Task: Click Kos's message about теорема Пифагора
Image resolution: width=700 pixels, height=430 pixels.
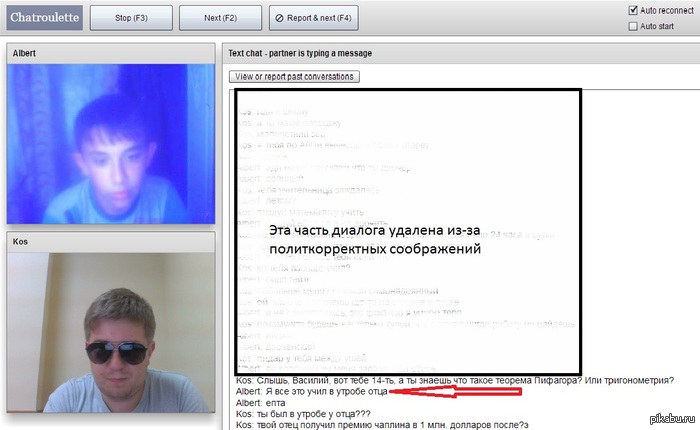Action: [x=454, y=380]
